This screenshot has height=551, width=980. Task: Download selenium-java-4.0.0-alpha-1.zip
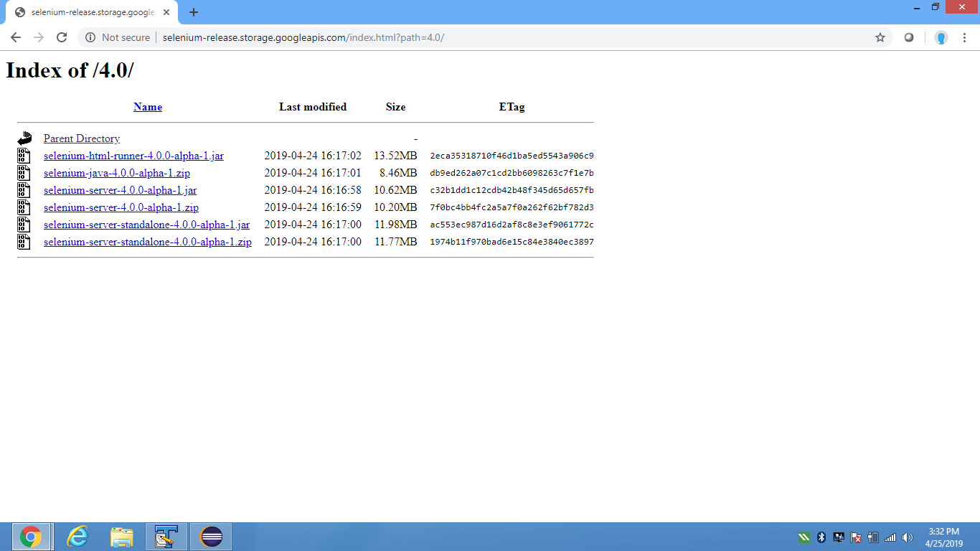117,173
